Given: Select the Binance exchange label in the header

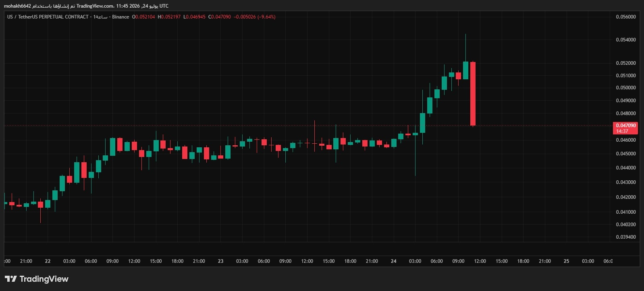Looking at the screenshot, I should point(120,17).
